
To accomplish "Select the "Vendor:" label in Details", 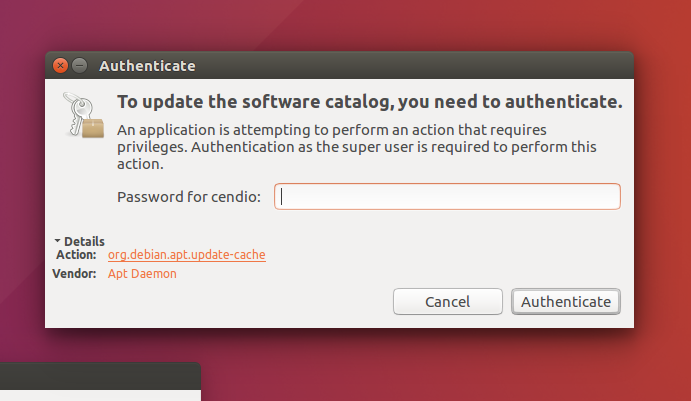I will (x=74, y=274).
